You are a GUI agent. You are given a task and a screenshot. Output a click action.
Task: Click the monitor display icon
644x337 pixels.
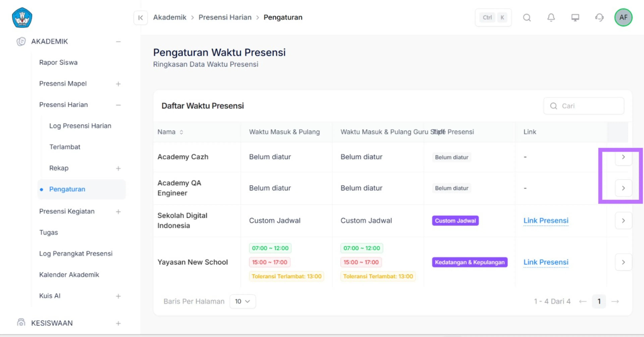[575, 17]
